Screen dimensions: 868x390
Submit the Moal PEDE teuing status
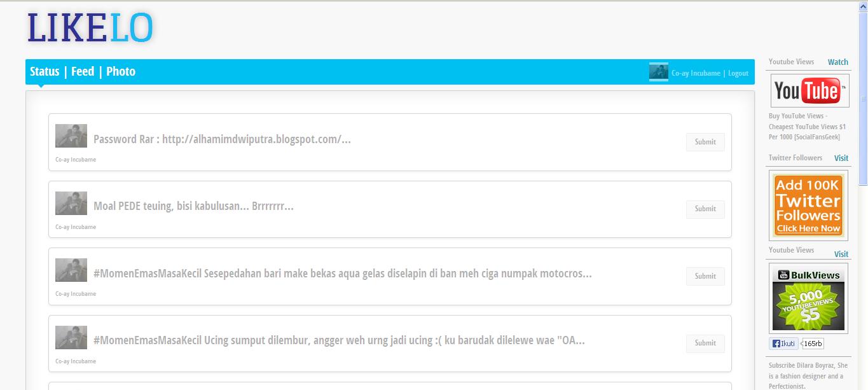(705, 209)
